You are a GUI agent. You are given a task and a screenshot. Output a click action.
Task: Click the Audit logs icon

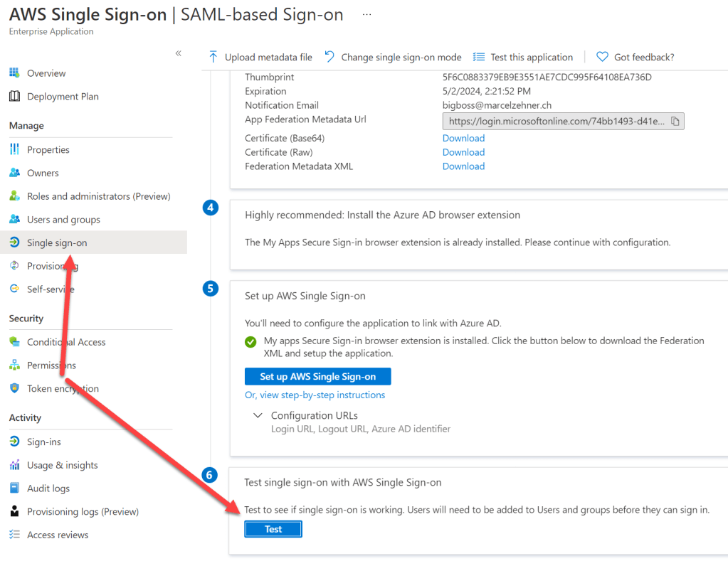(x=14, y=488)
